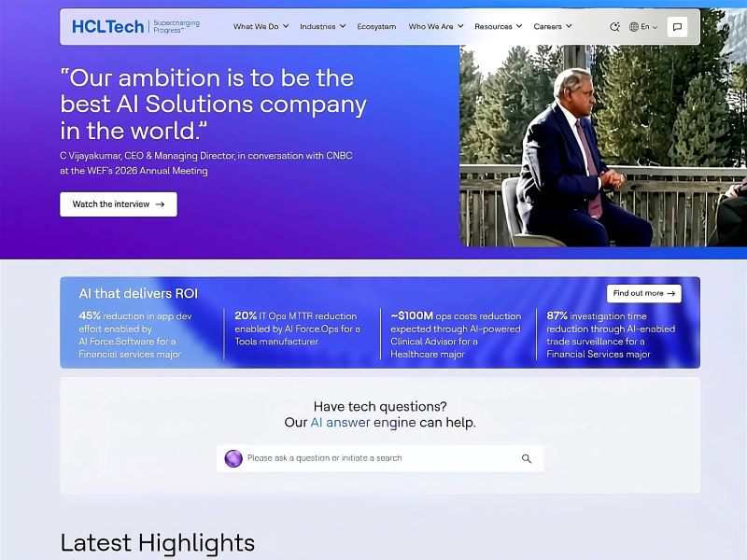Click the purple orb AI icon
This screenshot has height=560, width=747.
click(x=233, y=458)
